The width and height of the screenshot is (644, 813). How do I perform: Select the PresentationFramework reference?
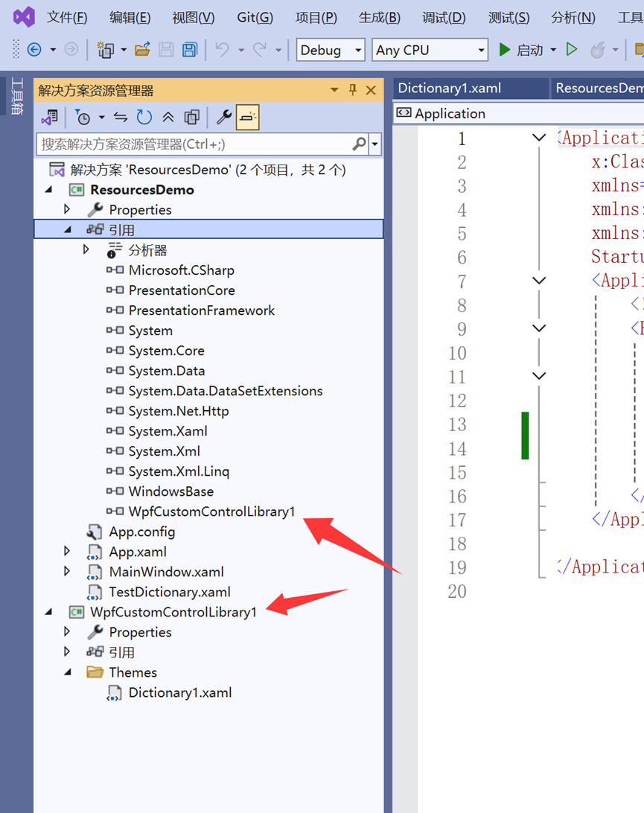201,310
